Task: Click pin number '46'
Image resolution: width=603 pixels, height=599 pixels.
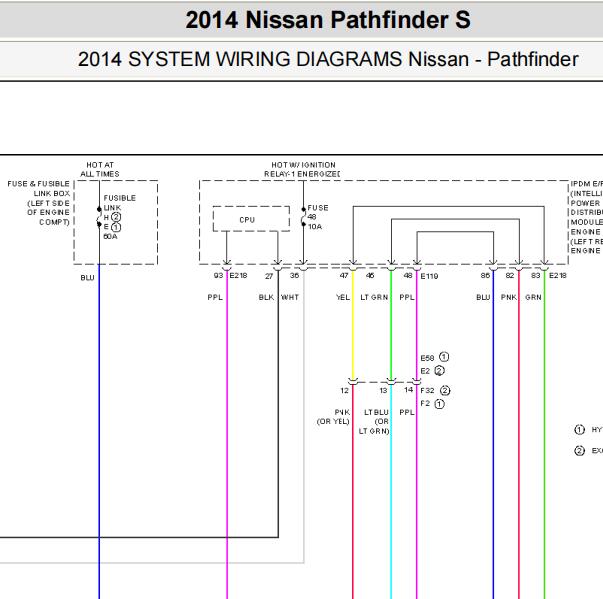Action: click(370, 276)
